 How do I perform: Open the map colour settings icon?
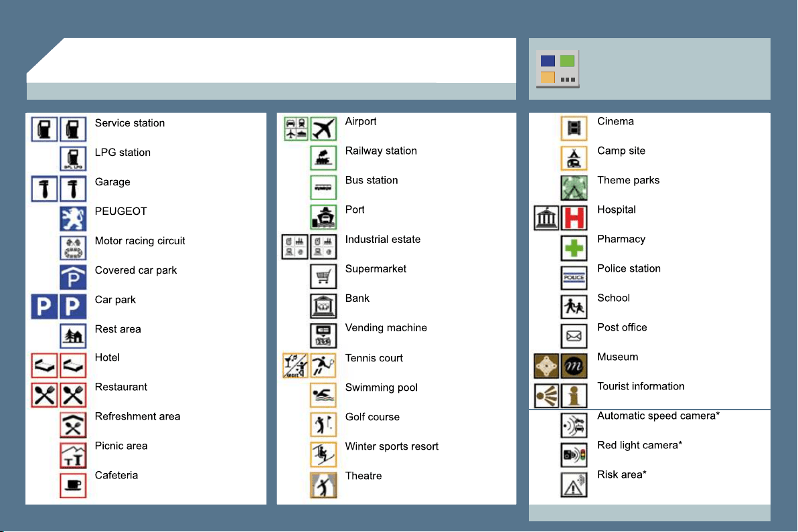(x=558, y=69)
